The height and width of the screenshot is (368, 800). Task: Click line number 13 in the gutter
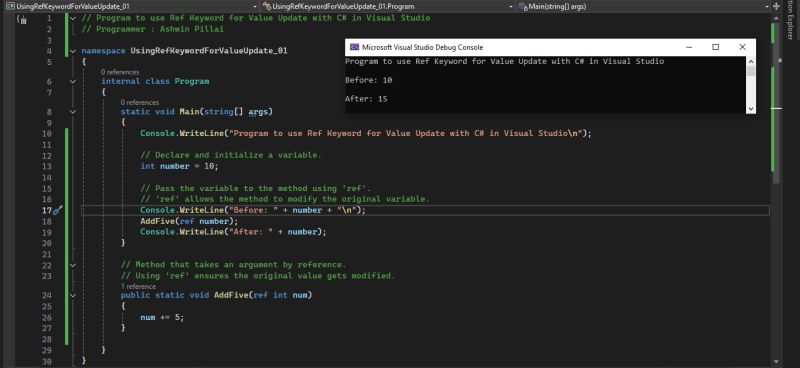[x=47, y=166]
